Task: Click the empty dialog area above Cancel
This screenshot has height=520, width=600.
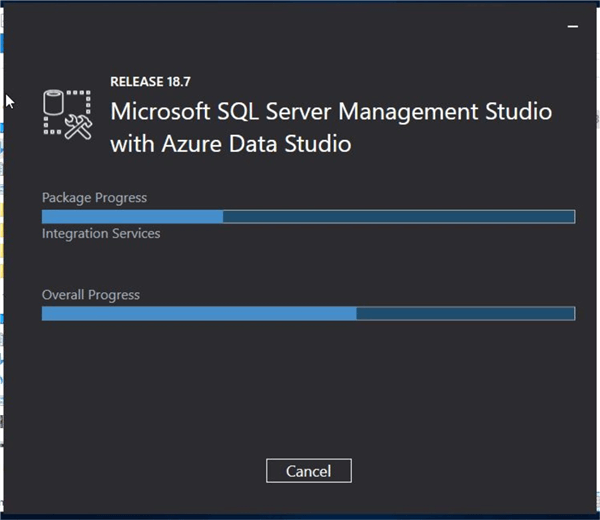Action: click(308, 400)
